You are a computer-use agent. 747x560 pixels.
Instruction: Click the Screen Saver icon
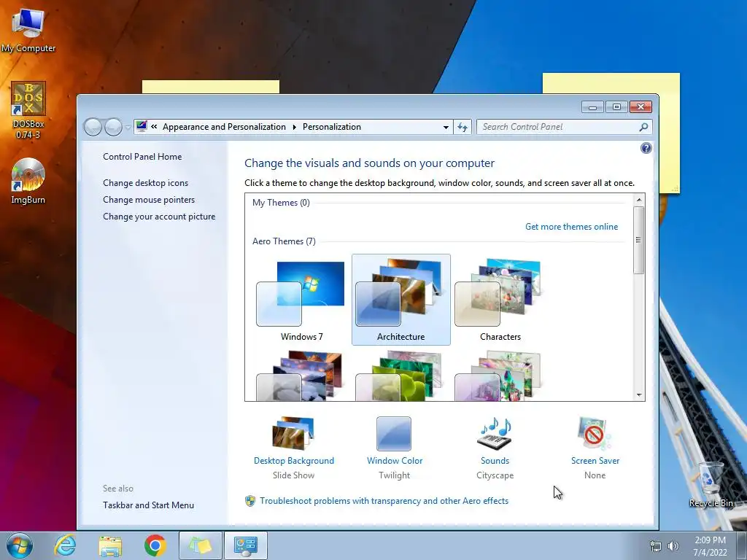[595, 433]
